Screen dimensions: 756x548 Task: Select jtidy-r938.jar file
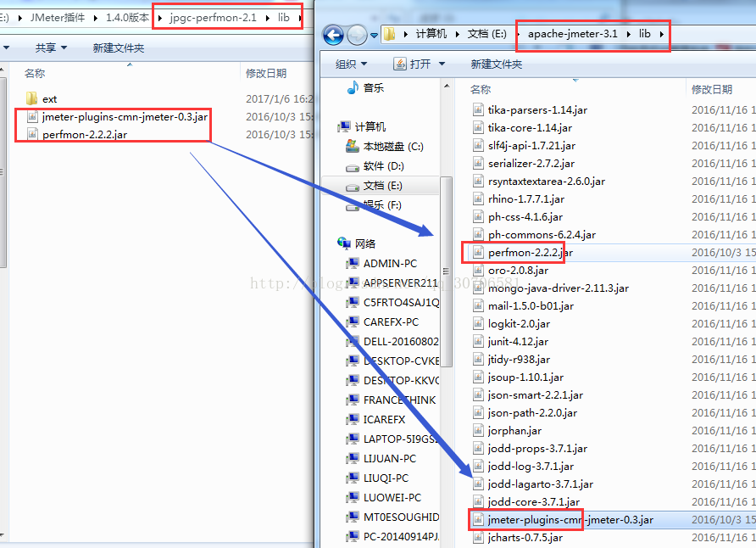tap(511, 360)
